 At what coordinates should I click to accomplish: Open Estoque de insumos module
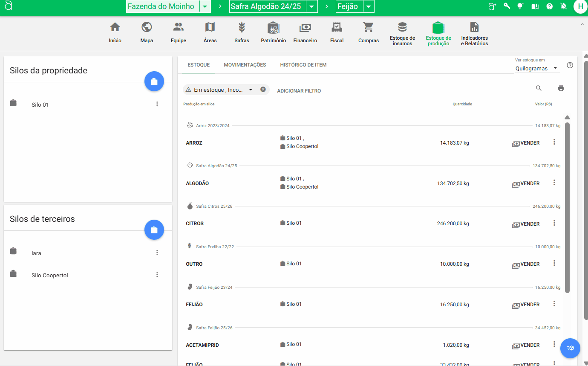[402, 33]
